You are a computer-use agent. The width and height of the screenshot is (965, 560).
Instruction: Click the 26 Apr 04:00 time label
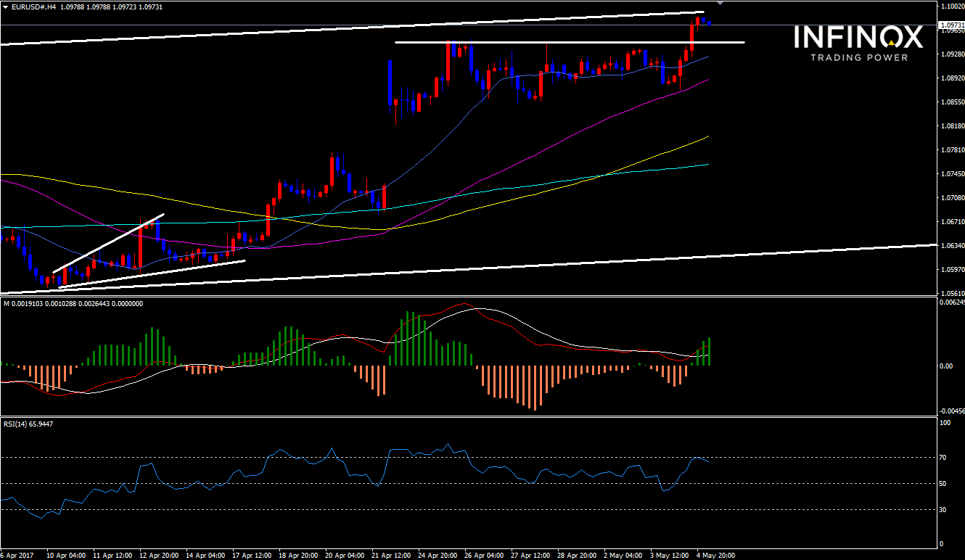483,555
